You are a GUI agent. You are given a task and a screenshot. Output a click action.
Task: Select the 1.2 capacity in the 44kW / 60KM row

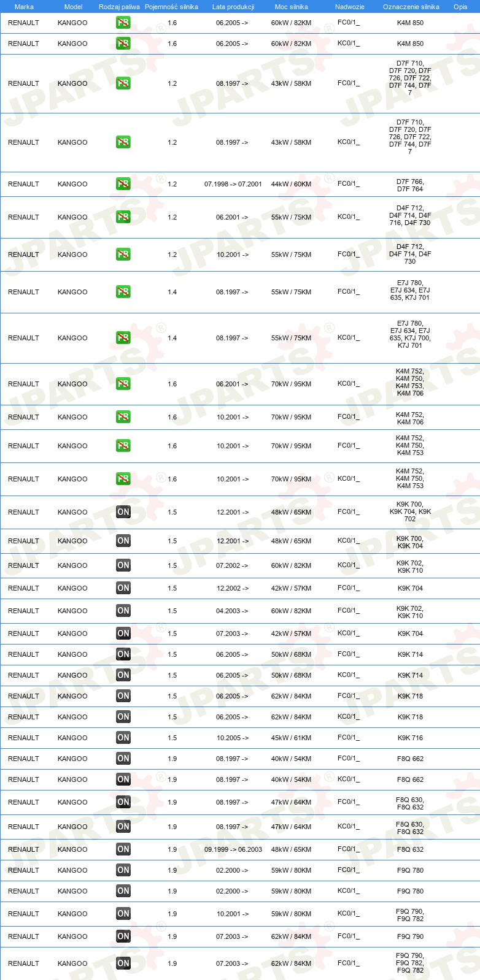click(172, 184)
